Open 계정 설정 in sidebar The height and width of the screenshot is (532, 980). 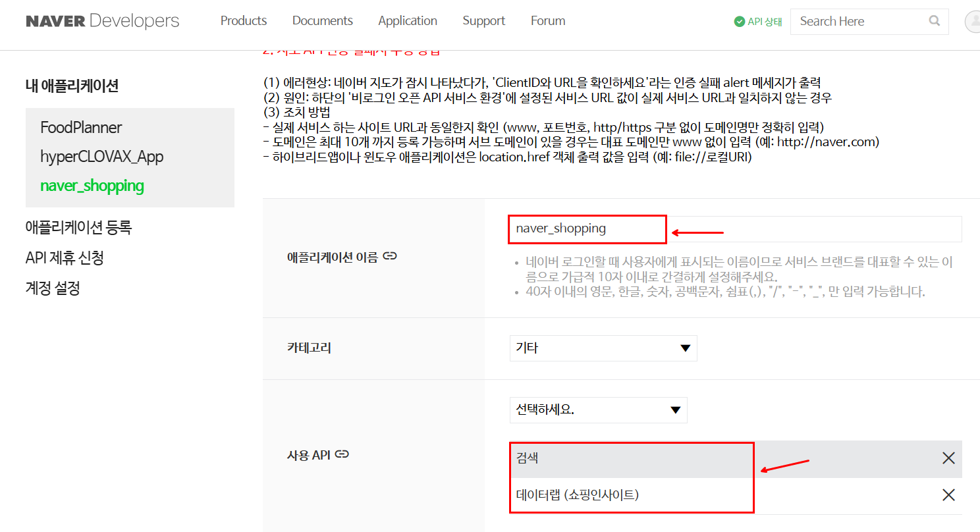tap(53, 288)
